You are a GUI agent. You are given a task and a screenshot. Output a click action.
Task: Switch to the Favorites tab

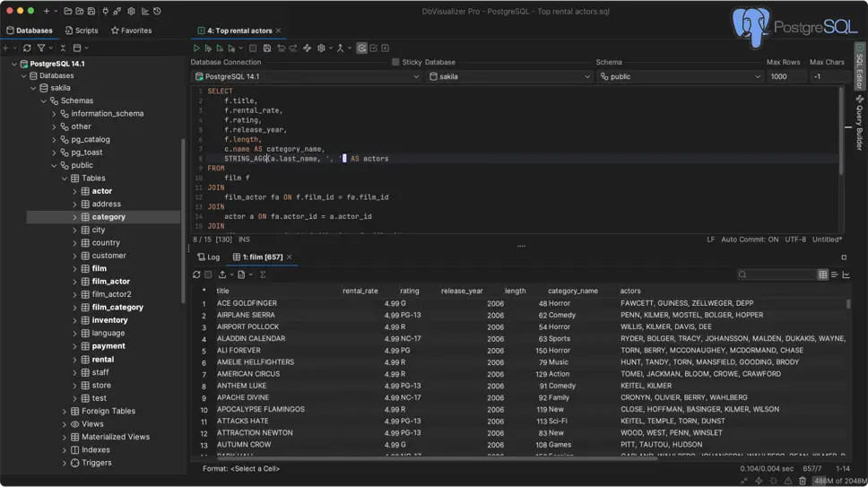(131, 30)
